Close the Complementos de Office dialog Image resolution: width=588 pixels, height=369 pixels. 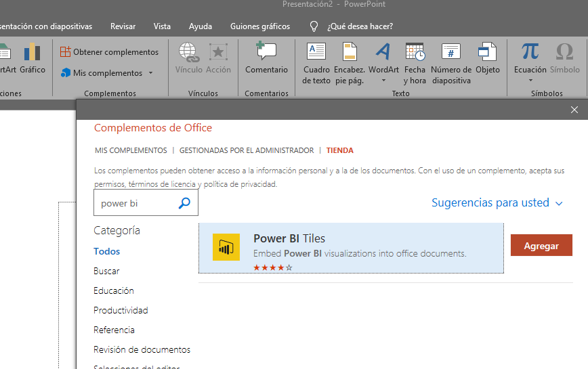click(574, 110)
